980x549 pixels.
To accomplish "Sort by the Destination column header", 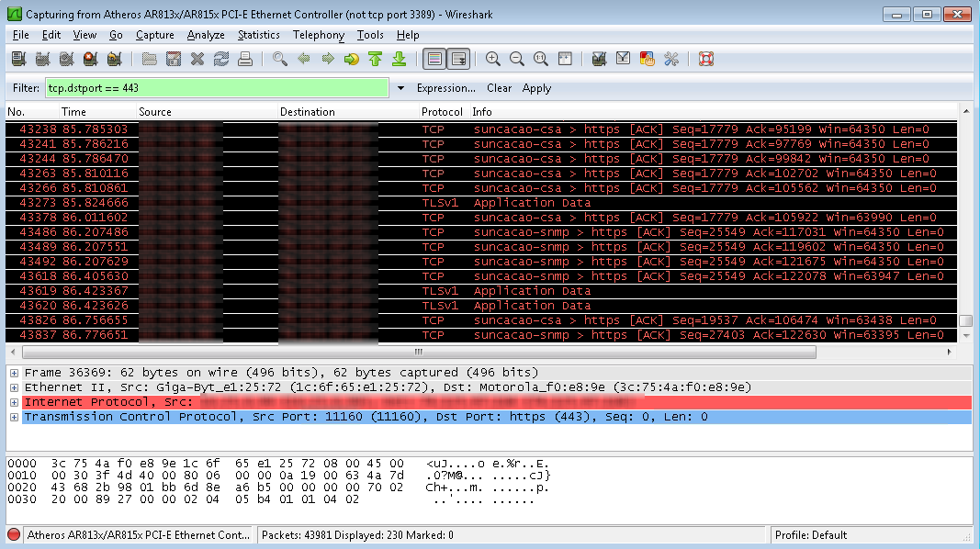I will point(348,112).
